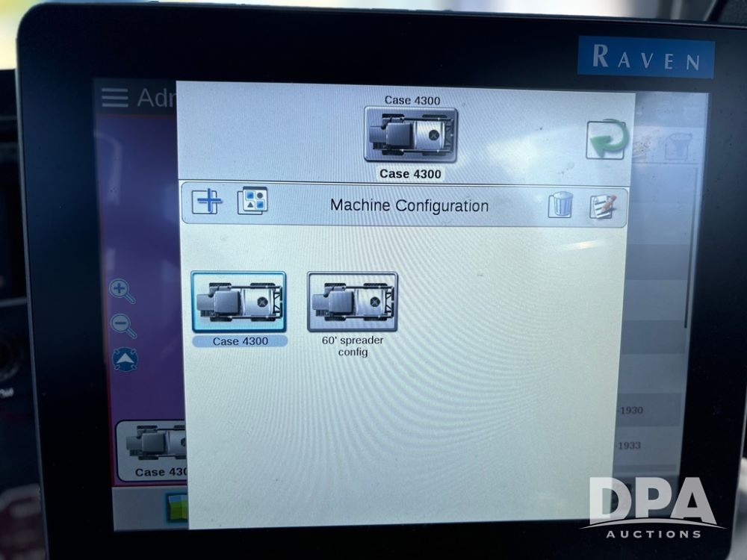747x560 pixels.
Task: Zoom in with the magnifier plus icon
Action: 122,291
